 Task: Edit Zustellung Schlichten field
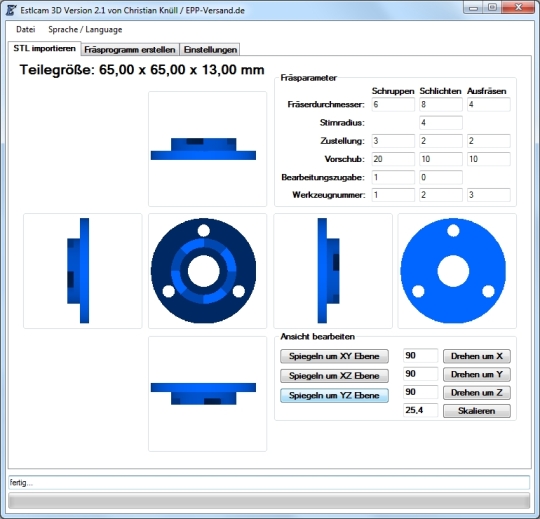[x=441, y=141]
